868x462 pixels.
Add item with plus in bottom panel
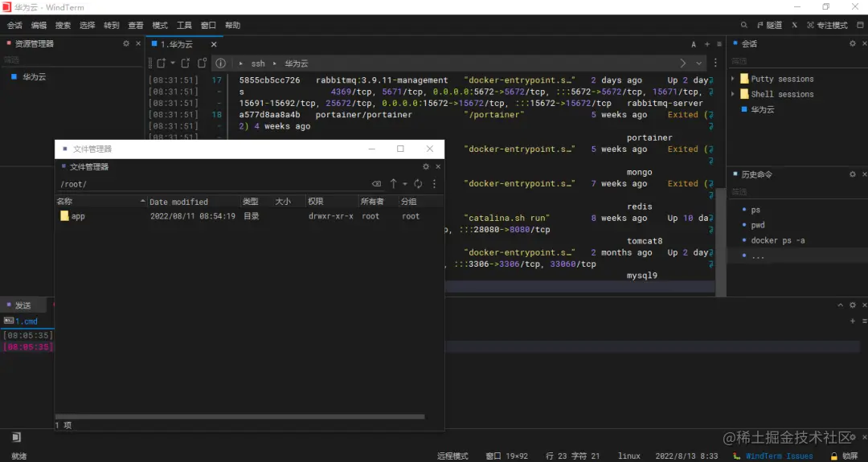click(853, 321)
